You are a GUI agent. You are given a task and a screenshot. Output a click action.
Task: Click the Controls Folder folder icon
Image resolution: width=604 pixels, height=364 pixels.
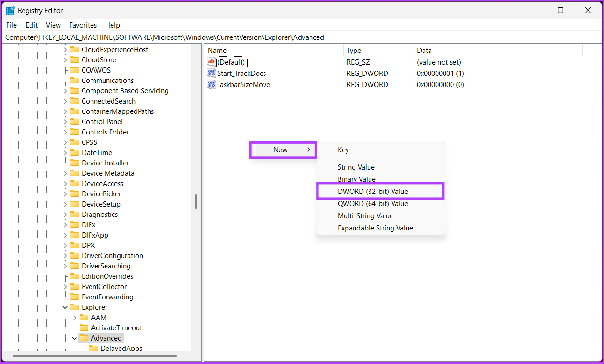coord(74,132)
